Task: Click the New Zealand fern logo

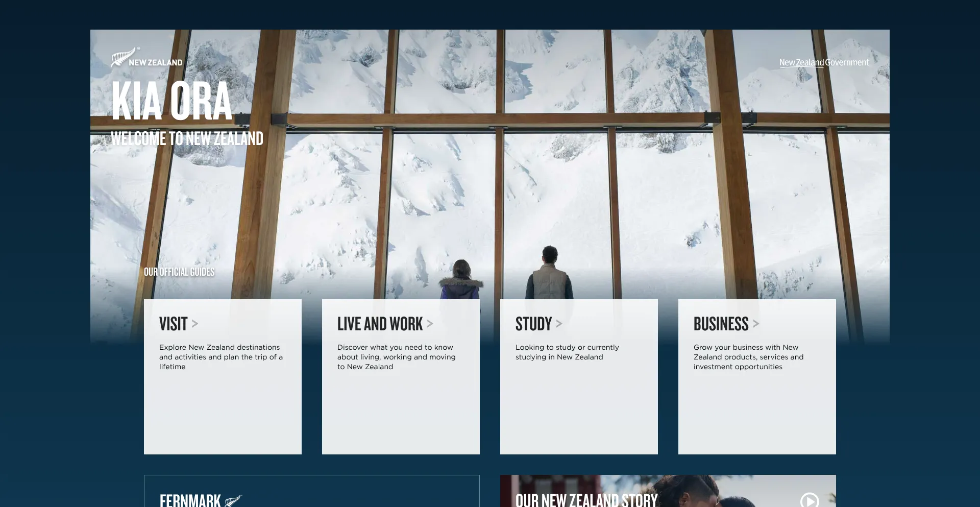Action: tap(146, 58)
